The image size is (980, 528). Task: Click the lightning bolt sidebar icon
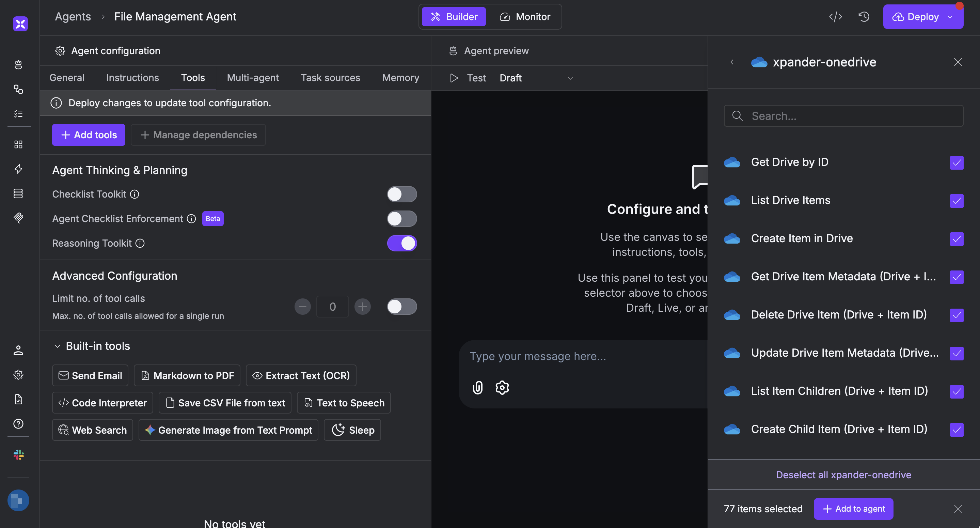pyautogui.click(x=18, y=169)
